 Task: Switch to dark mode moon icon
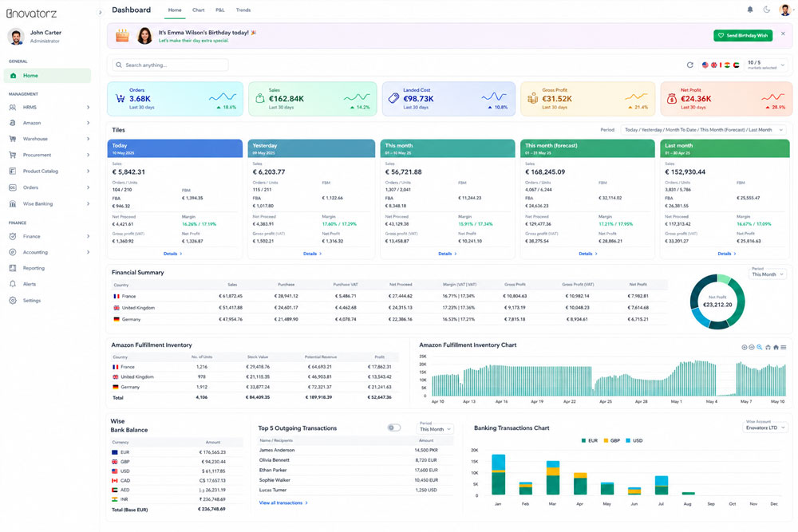(766, 10)
